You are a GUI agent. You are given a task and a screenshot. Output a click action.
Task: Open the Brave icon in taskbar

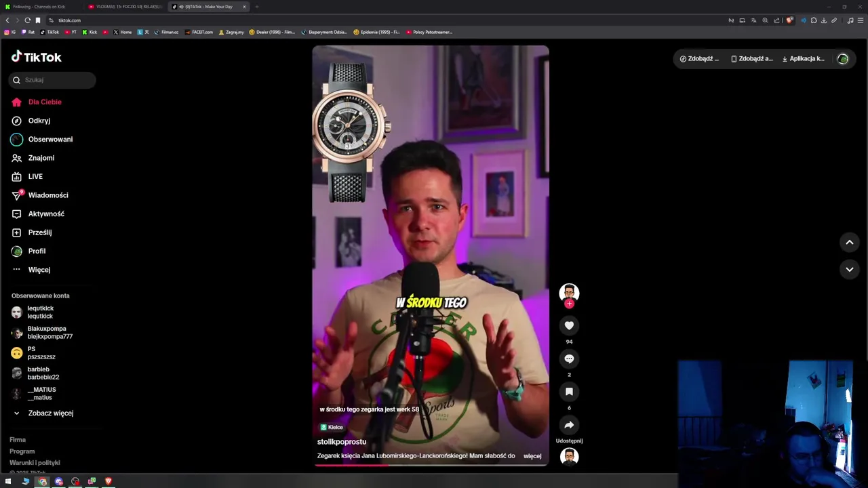[x=108, y=481]
